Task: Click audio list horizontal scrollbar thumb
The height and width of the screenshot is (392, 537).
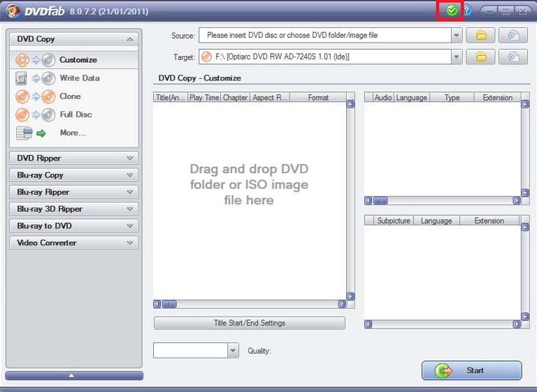Action: 380,201
